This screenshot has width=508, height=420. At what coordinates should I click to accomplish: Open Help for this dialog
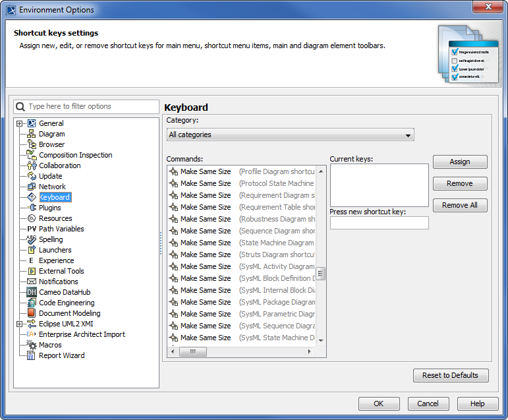pyautogui.click(x=478, y=404)
